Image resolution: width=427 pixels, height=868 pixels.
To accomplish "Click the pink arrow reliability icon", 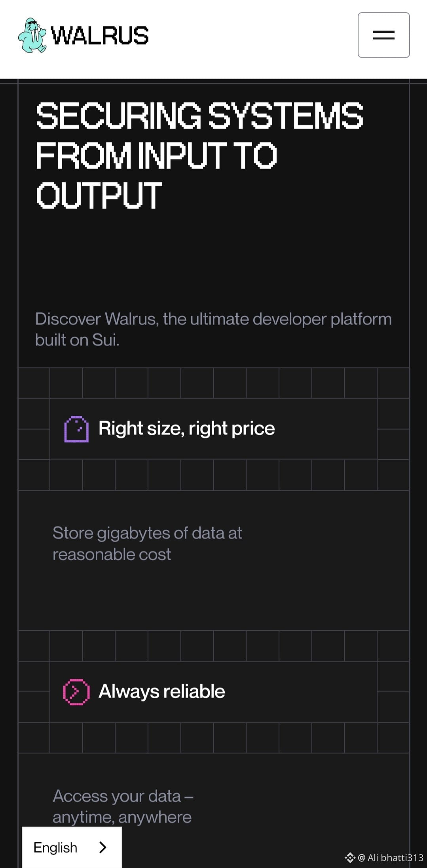I will pos(76,692).
